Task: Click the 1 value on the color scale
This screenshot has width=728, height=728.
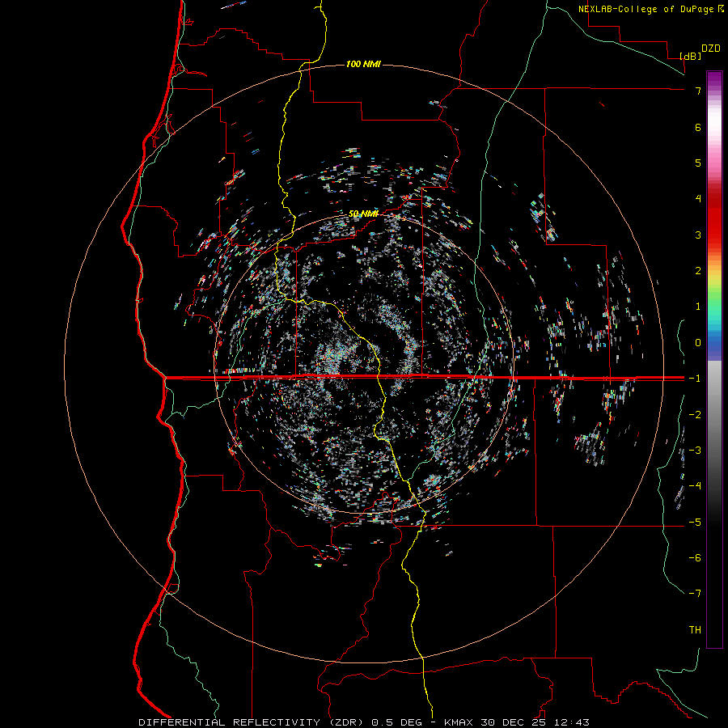Action: click(698, 307)
